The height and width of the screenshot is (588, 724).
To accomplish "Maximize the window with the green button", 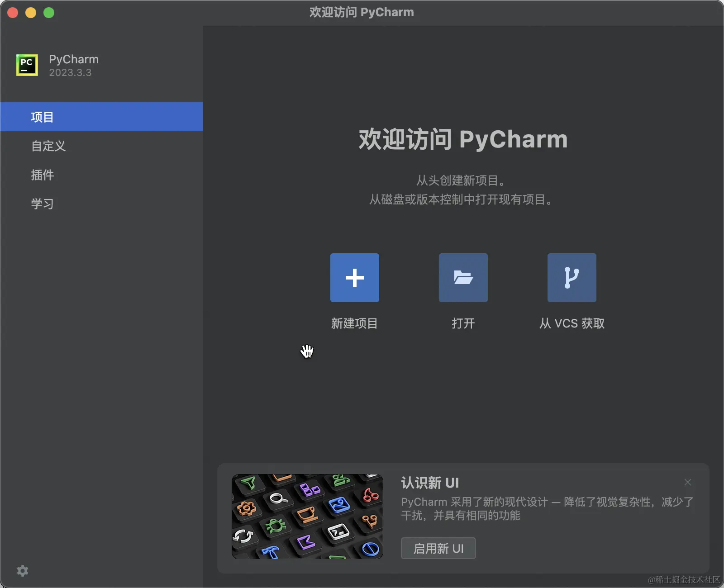I will pos(49,13).
